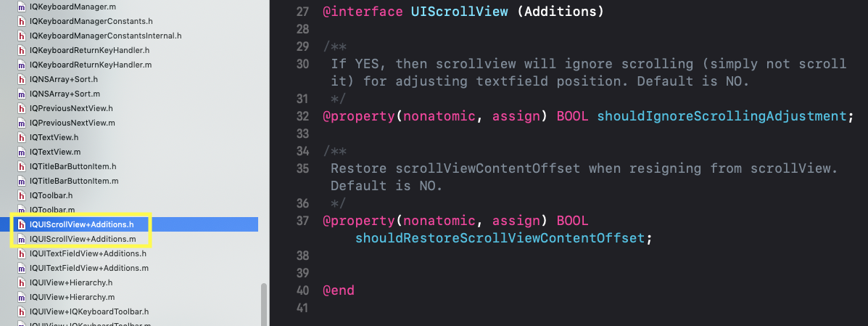Click the IQPreviousNextView.h header icon
The image size is (868, 326).
[x=22, y=109]
